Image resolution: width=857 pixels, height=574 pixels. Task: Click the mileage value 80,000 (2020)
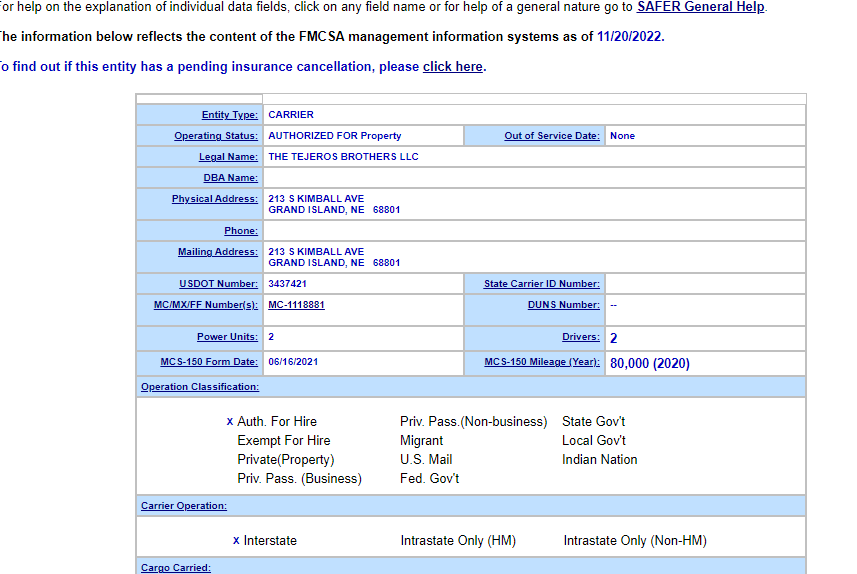650,364
